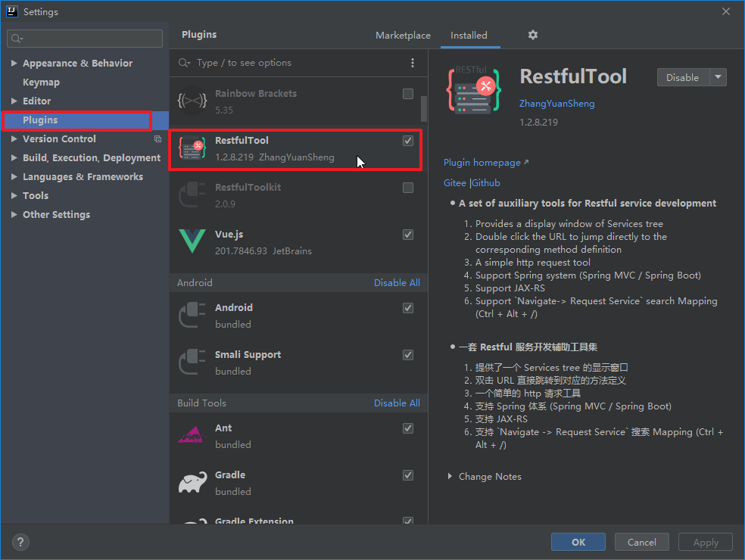Select Keymap in settings tree
Image resolution: width=745 pixels, height=560 pixels.
coord(42,82)
